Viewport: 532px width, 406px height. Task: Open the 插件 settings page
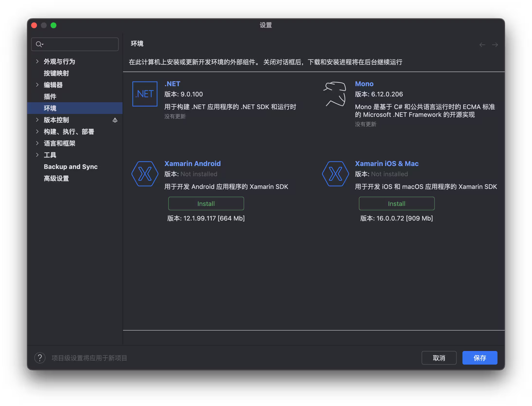pos(50,96)
